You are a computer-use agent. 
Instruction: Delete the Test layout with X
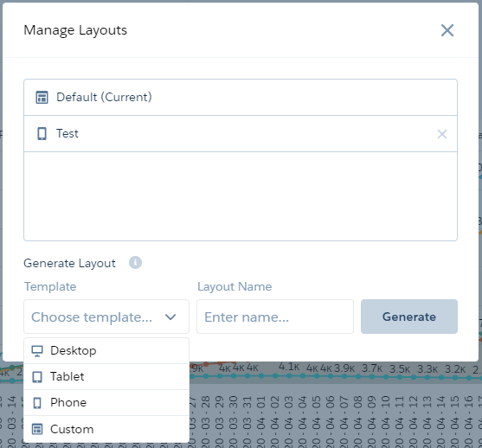point(442,134)
